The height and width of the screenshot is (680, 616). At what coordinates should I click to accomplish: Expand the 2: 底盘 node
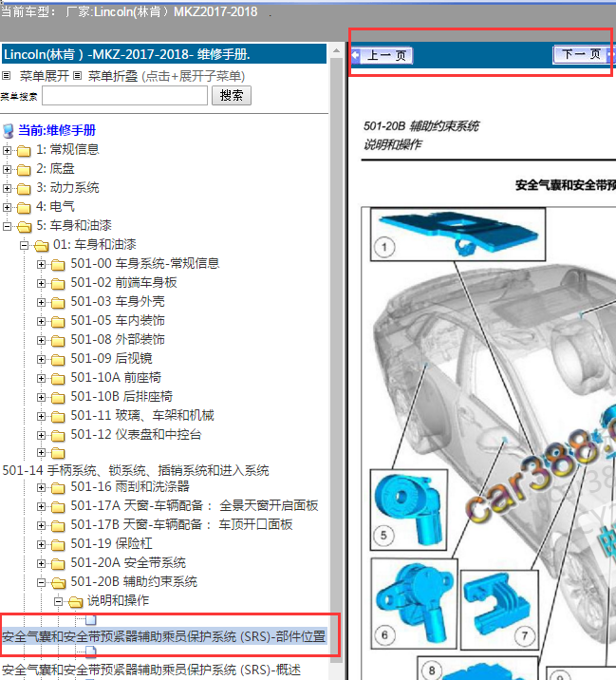[x=7, y=169]
